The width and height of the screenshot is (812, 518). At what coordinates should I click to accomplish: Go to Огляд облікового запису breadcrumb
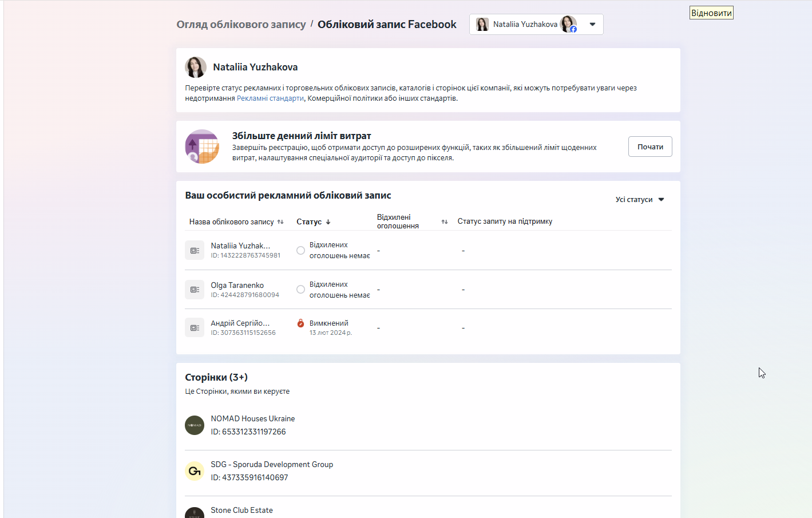241,25
